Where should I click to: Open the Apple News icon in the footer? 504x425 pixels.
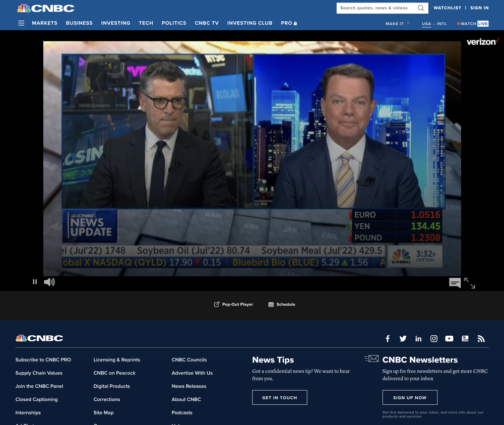coord(465,338)
